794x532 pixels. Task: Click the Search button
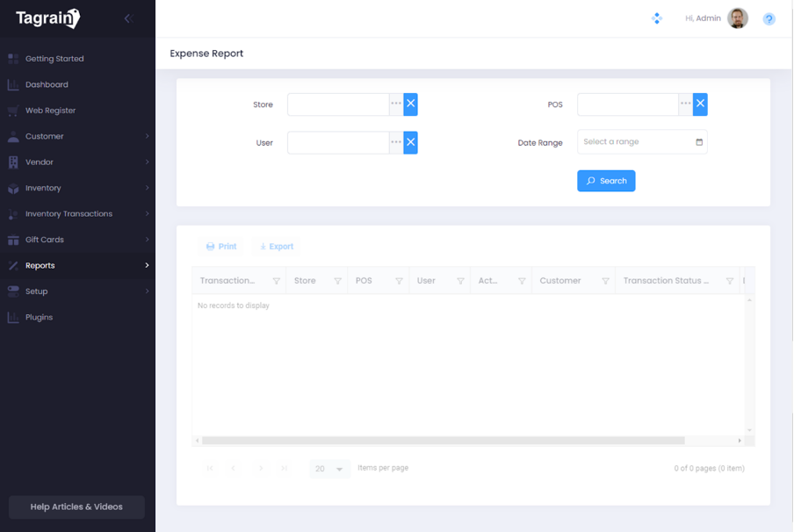point(606,181)
